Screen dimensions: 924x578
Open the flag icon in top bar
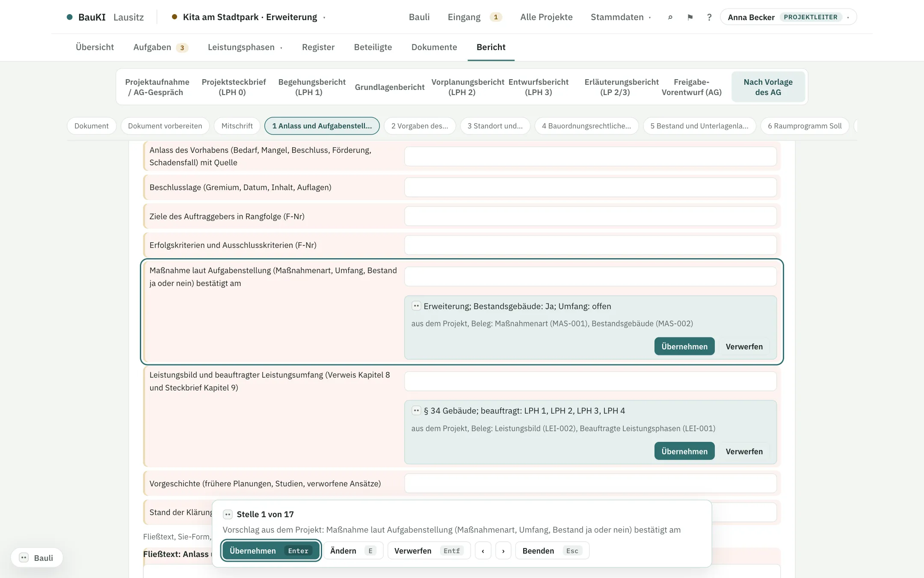[690, 17]
